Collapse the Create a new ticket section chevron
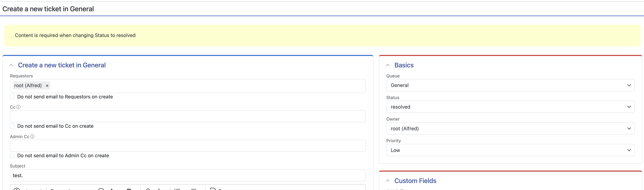 click(x=11, y=65)
